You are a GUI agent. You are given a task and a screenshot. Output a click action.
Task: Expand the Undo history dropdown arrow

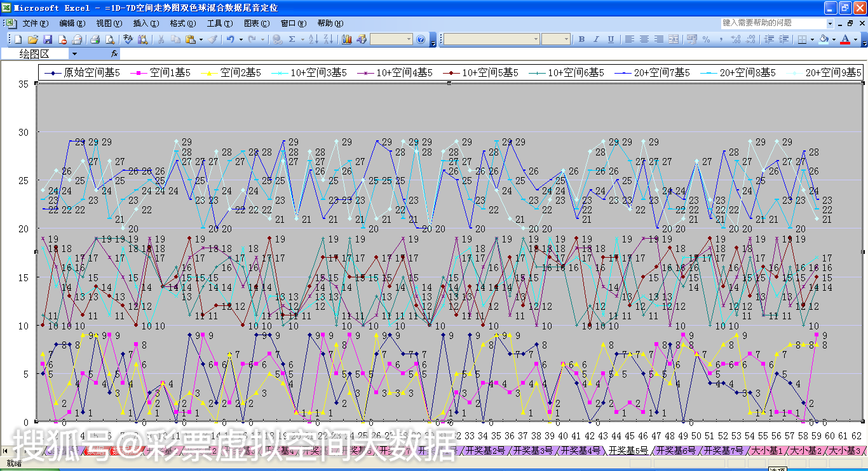[240, 39]
